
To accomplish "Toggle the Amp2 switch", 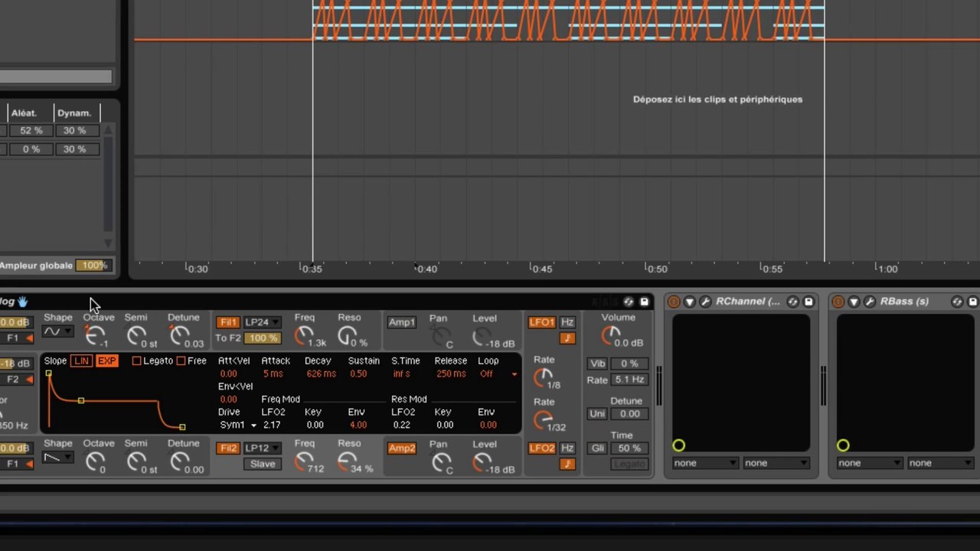I will (x=401, y=448).
